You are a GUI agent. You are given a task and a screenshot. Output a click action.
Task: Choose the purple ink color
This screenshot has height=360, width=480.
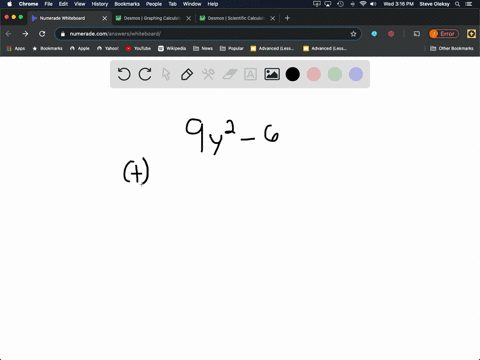point(356,74)
